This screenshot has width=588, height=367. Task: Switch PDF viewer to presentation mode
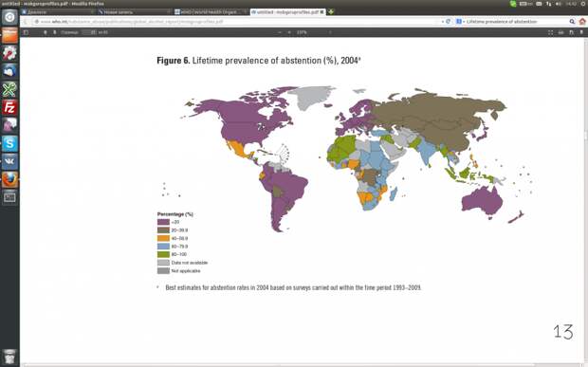pos(550,32)
